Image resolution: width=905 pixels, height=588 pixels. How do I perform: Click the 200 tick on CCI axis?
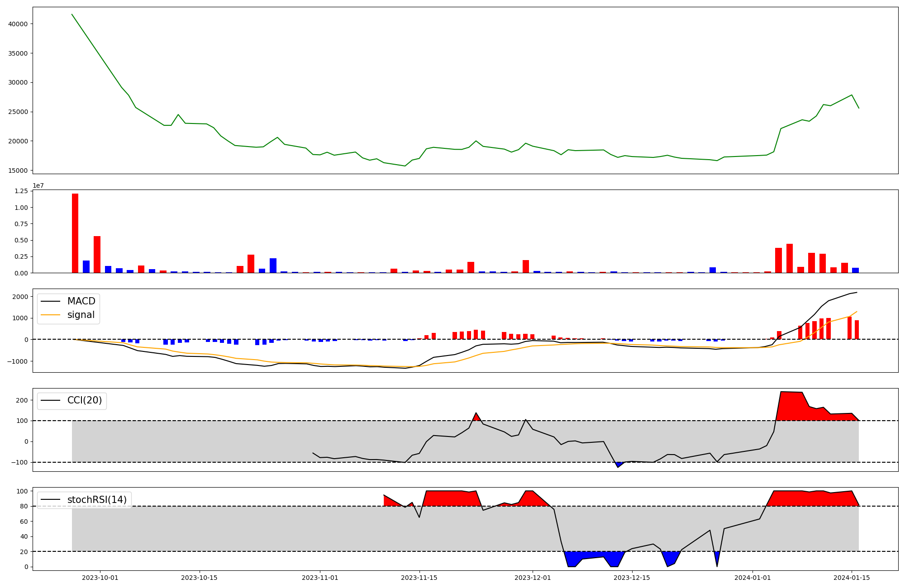(22, 400)
